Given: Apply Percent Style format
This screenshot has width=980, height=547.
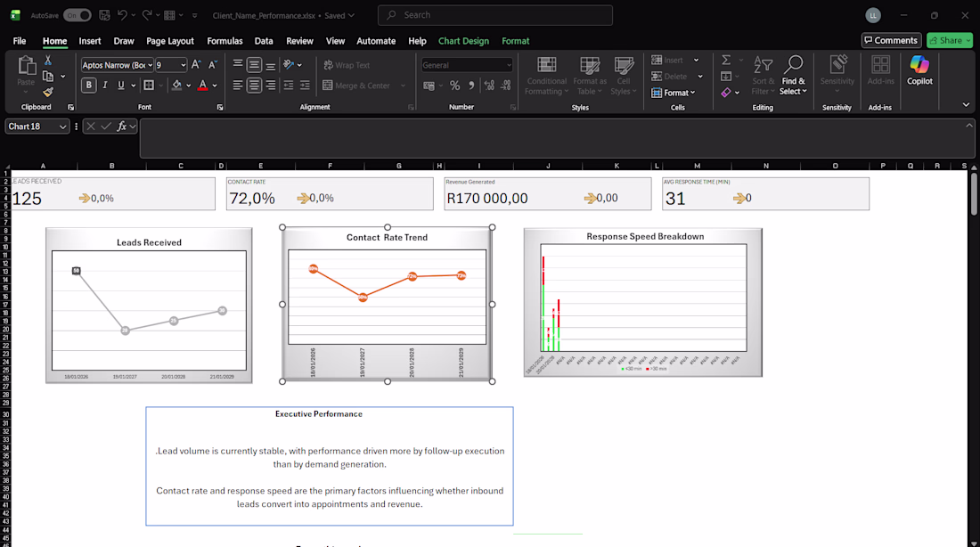Looking at the screenshot, I should point(455,86).
